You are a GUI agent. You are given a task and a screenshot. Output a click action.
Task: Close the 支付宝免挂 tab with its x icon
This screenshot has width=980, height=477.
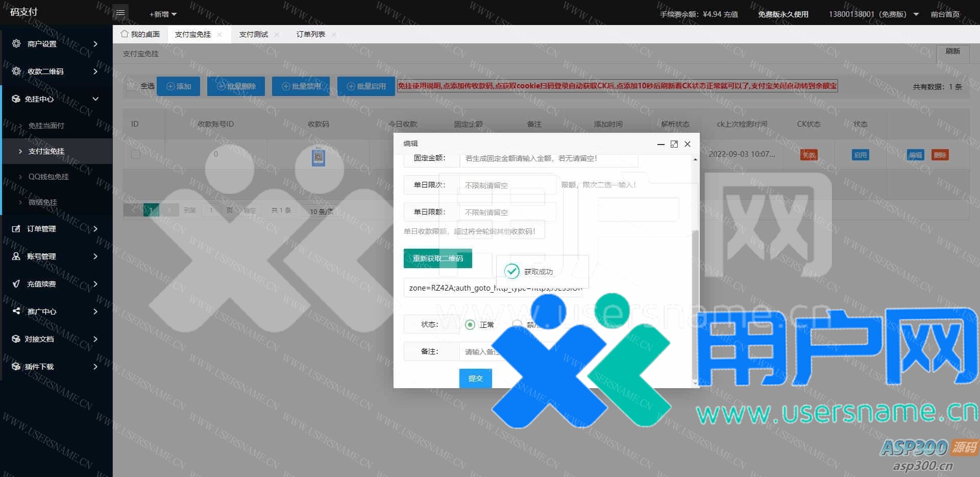tap(219, 35)
